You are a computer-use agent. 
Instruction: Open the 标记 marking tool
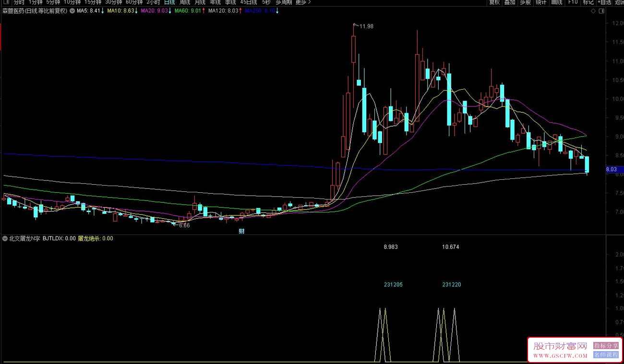click(588, 2)
